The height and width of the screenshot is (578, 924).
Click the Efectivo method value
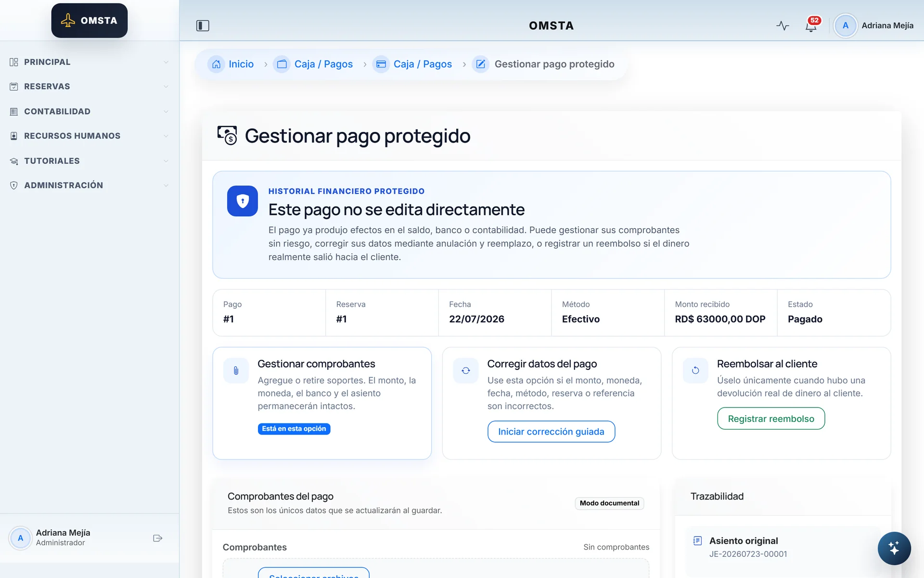pyautogui.click(x=581, y=319)
